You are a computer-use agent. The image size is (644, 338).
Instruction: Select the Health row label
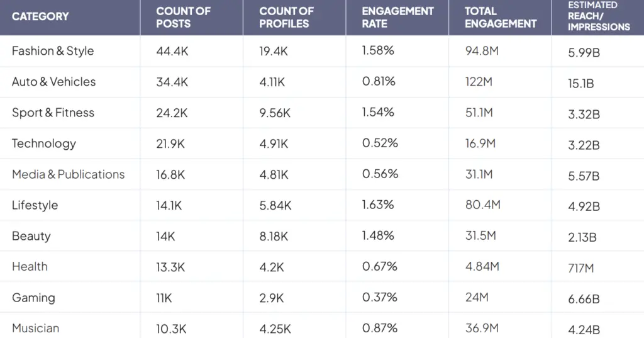point(30,267)
